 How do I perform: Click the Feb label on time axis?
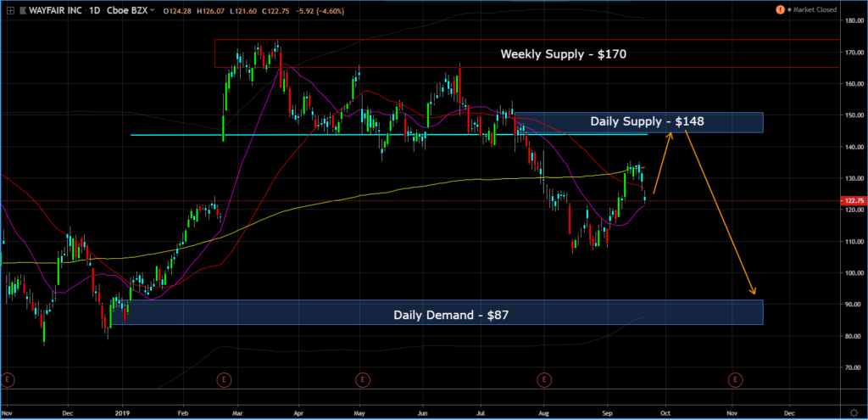184,413
